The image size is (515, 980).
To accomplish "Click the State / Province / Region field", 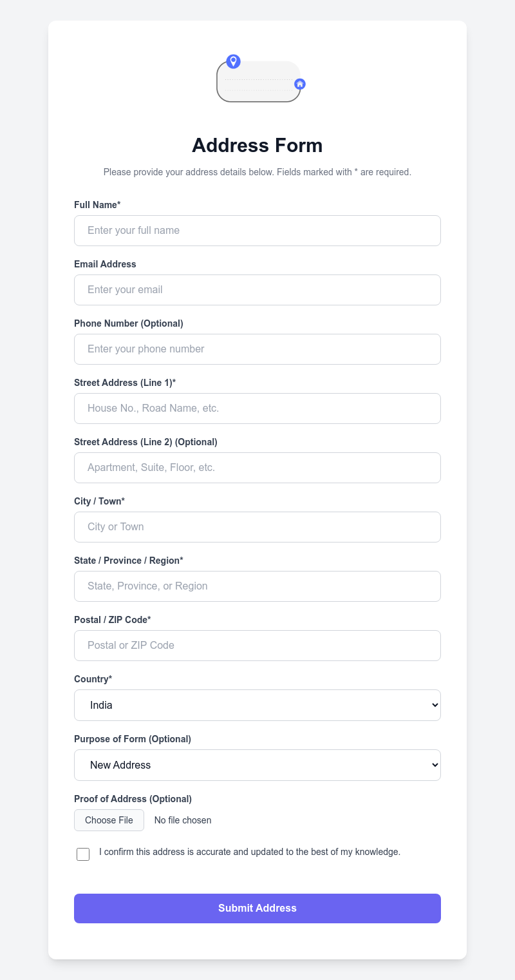I will click(257, 586).
